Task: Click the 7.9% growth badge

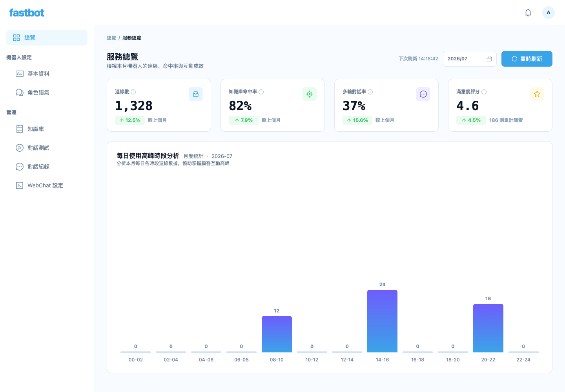Action: [244, 120]
